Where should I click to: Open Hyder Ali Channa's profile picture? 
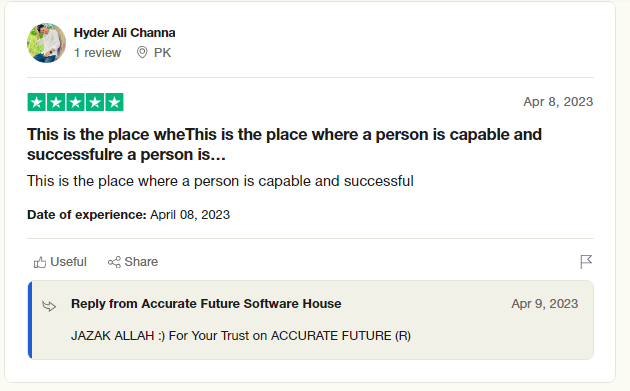coord(47,43)
